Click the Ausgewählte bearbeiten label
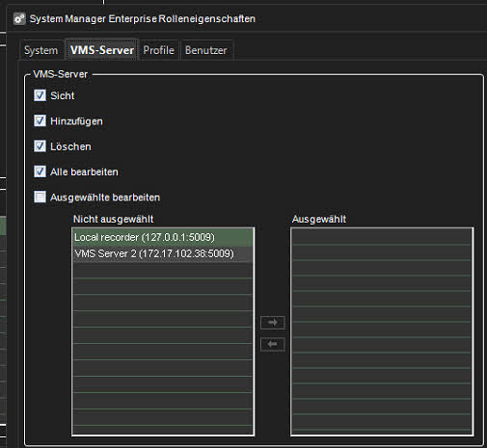 click(x=105, y=198)
